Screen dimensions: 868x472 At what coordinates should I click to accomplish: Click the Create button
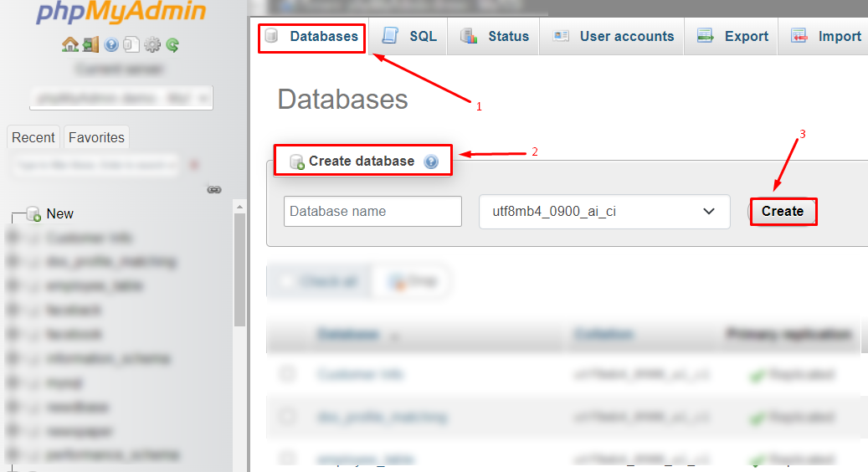(x=782, y=212)
